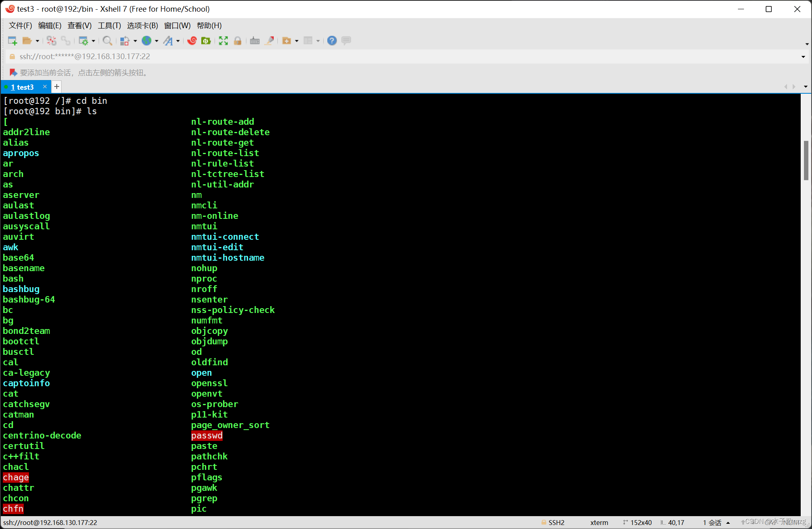This screenshot has width=812, height=529.
Task: Expand the Font dropdown arrow
Action: point(178,41)
